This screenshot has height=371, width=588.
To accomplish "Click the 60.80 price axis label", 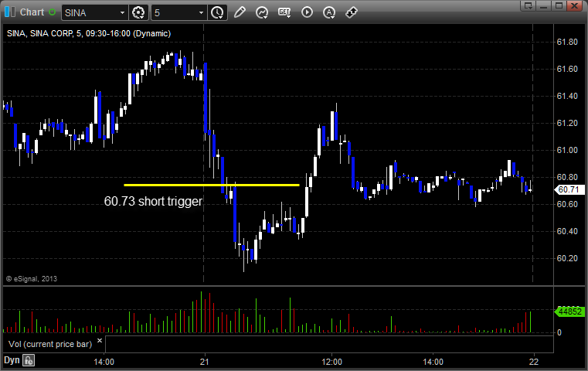I will [567, 177].
